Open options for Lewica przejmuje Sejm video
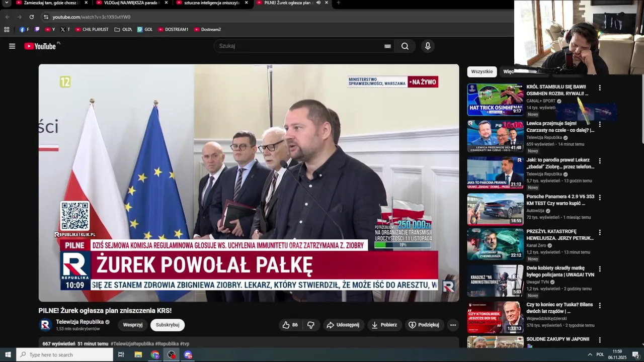The width and height of the screenshot is (644, 362). point(599,124)
